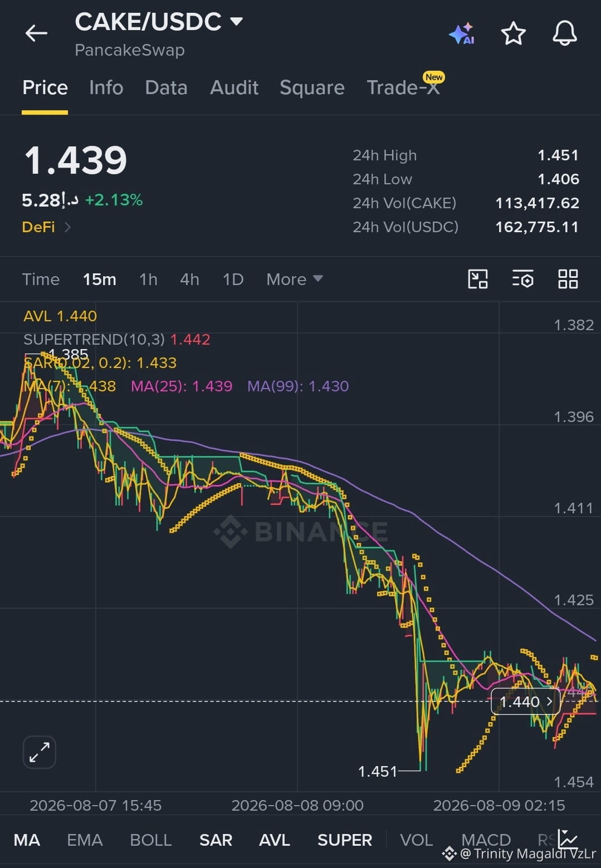Switch to the Price tab
601x868 pixels.
tap(45, 87)
